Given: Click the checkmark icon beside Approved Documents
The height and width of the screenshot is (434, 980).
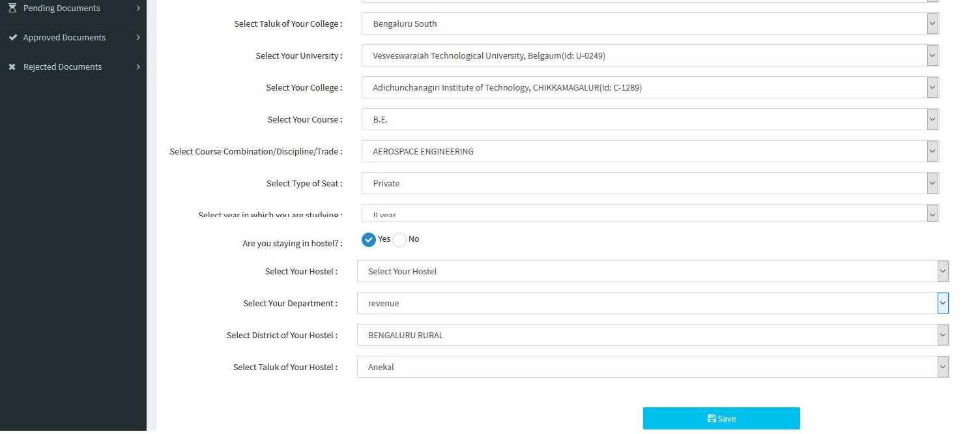Looking at the screenshot, I should click(x=12, y=37).
